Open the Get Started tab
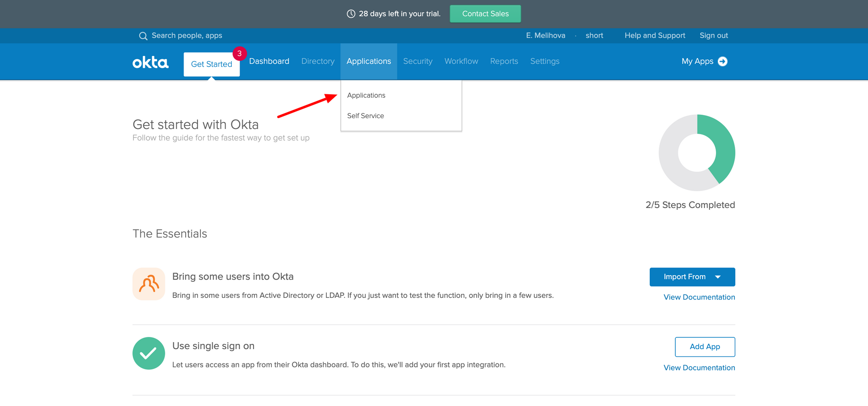 [x=212, y=64]
